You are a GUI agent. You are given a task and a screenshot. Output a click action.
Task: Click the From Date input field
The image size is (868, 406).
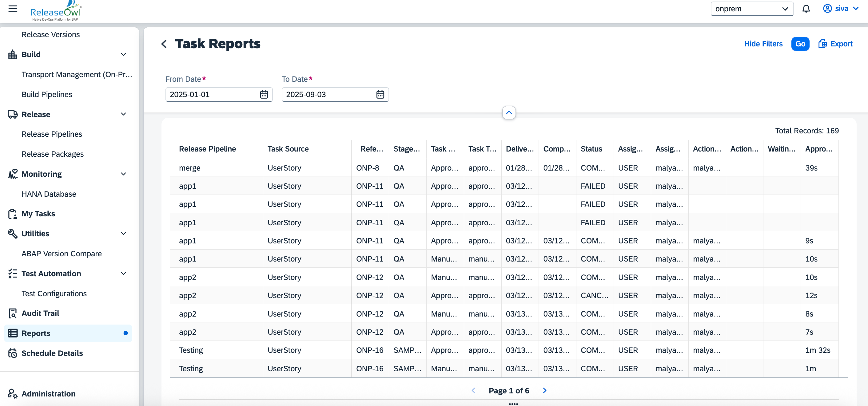(212, 95)
